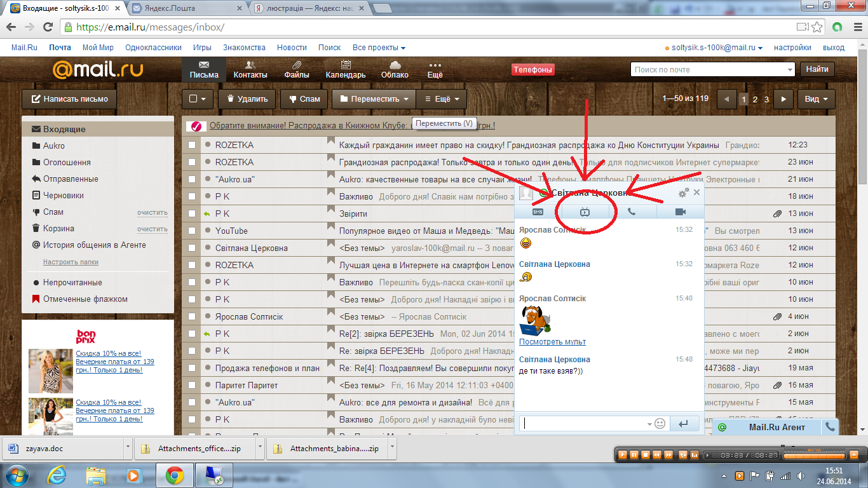The image size is (868, 488).
Task: Open the smiley emoticon picker in chat
Action: [x=660, y=423]
